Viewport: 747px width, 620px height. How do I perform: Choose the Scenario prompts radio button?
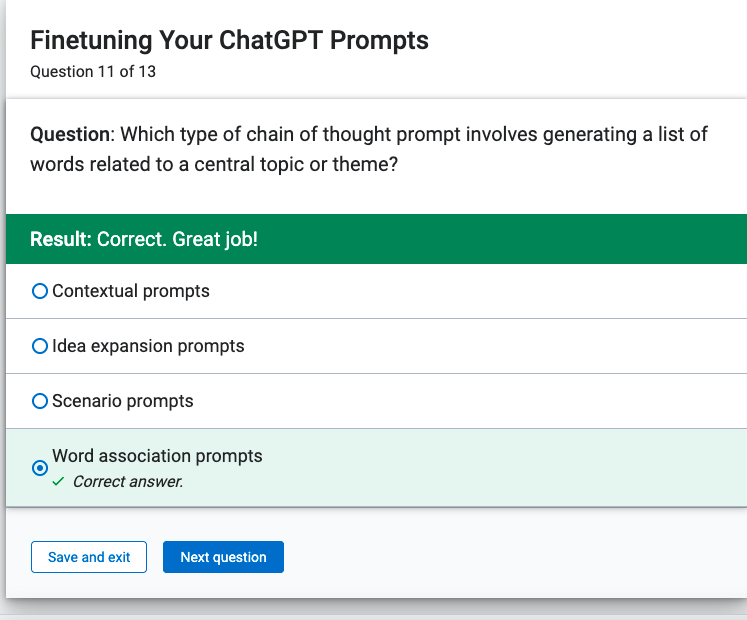click(x=40, y=401)
